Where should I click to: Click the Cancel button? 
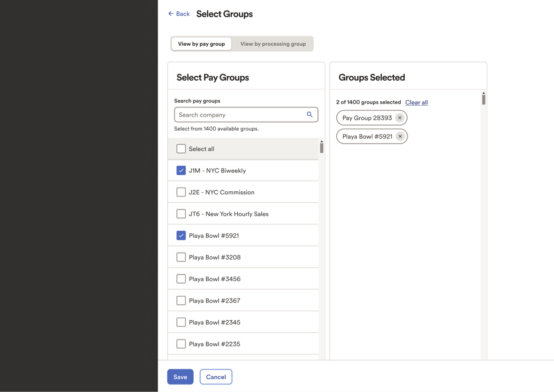216,377
